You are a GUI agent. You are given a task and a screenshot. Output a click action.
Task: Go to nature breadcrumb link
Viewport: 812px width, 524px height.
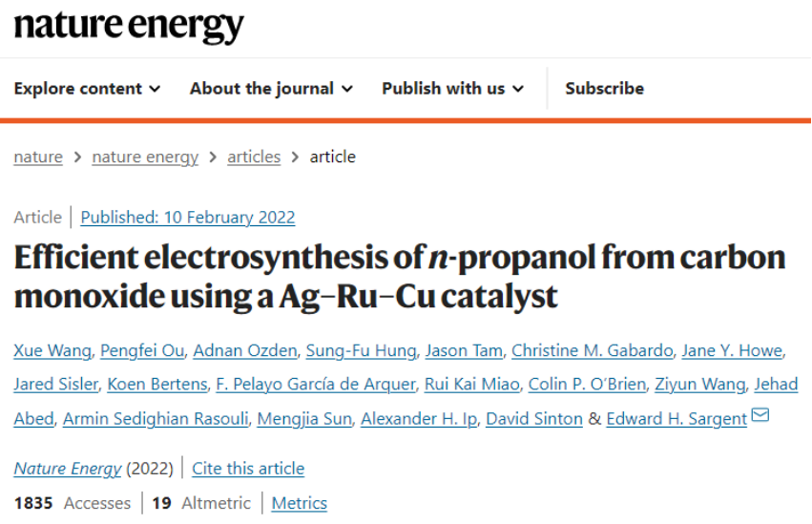(38, 157)
